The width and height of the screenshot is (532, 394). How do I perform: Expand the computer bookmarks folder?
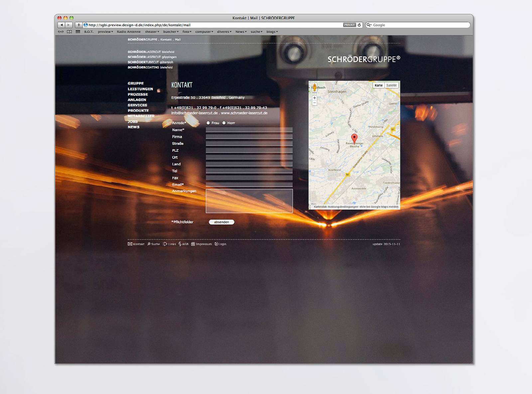pyautogui.click(x=204, y=32)
